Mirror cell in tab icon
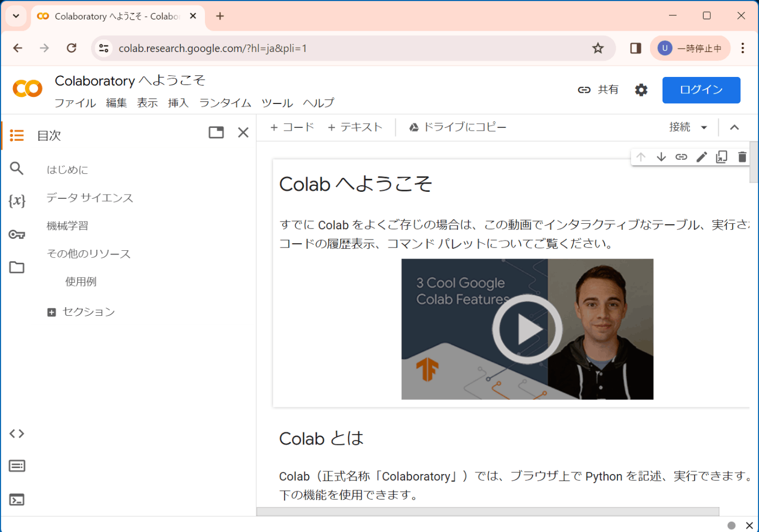The width and height of the screenshot is (759, 532). coord(722,157)
